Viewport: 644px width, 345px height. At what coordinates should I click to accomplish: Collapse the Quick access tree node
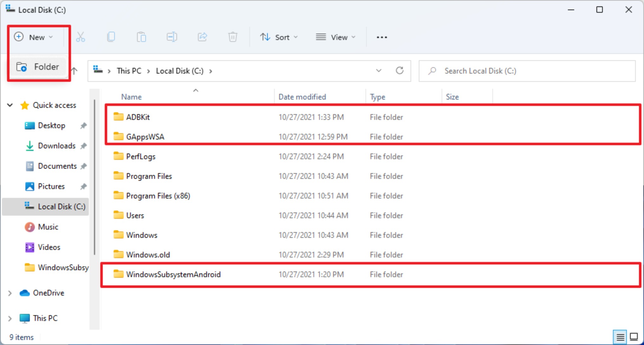10,105
